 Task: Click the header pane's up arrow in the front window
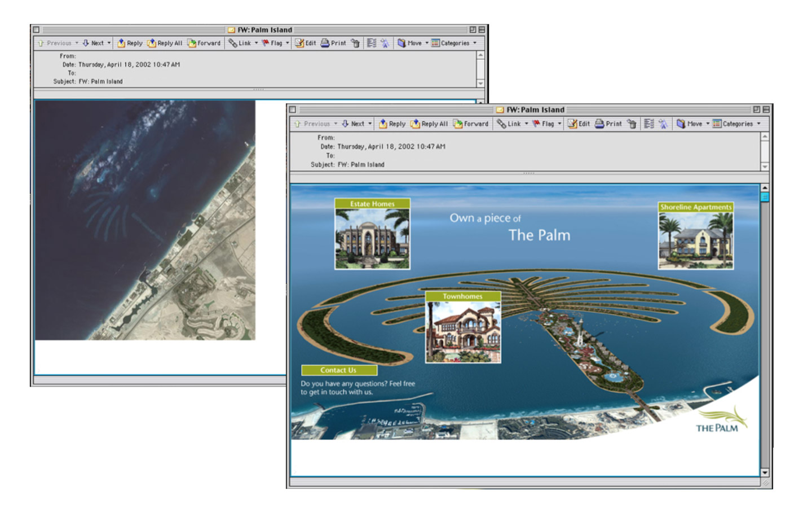765,137
